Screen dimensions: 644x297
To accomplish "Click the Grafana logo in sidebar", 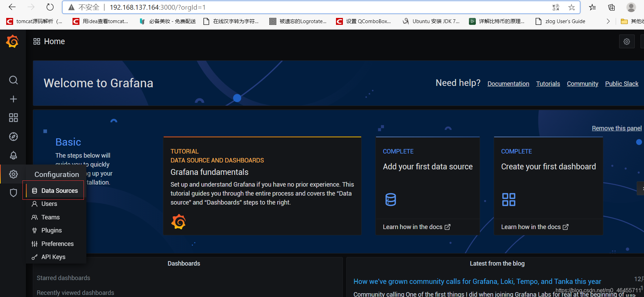I will [12, 41].
